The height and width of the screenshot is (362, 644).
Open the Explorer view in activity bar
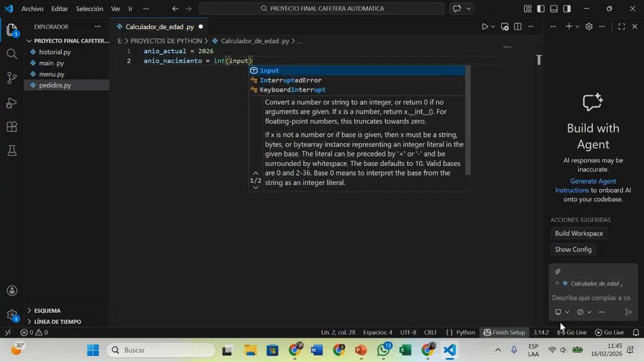point(12,30)
